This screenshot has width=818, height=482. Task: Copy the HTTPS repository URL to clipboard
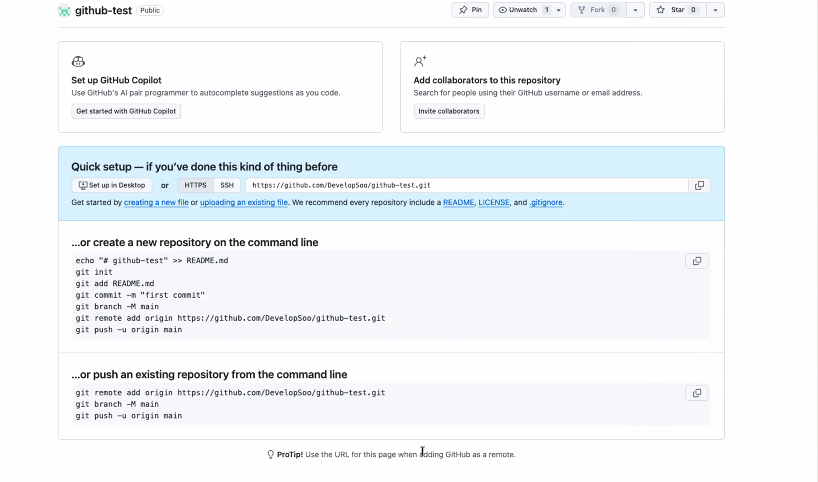[x=699, y=185]
